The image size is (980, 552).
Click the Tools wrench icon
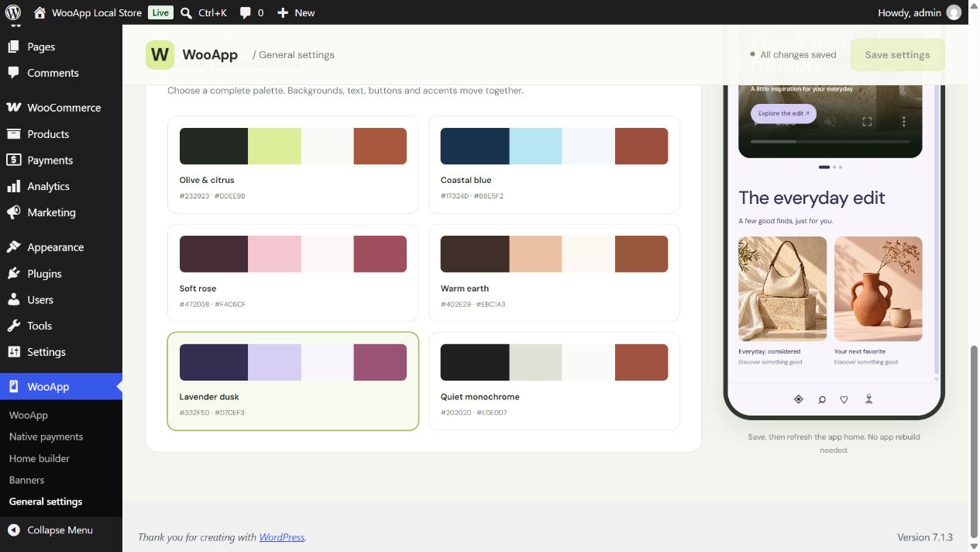pyautogui.click(x=13, y=326)
